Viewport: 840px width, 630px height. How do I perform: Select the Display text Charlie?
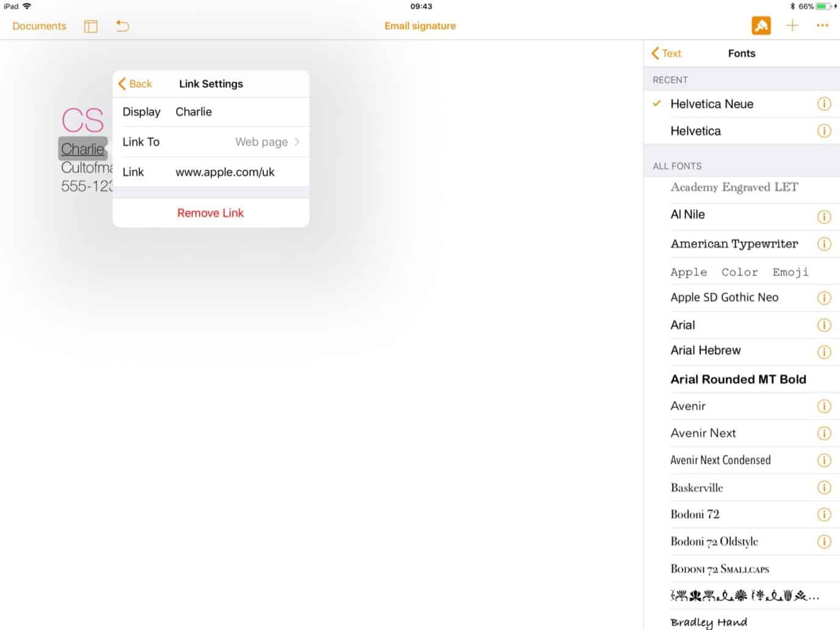coord(194,112)
